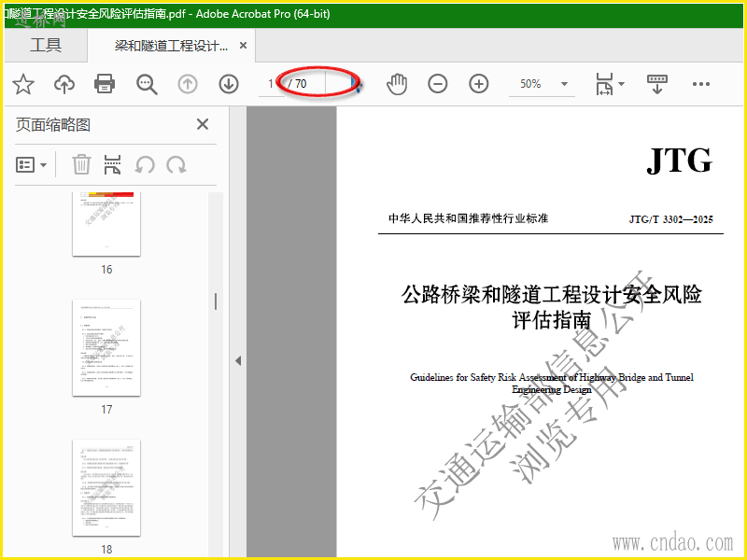Screen dimensions: 747x560
Task: Click the 评估指南 title line
Action: point(552,320)
